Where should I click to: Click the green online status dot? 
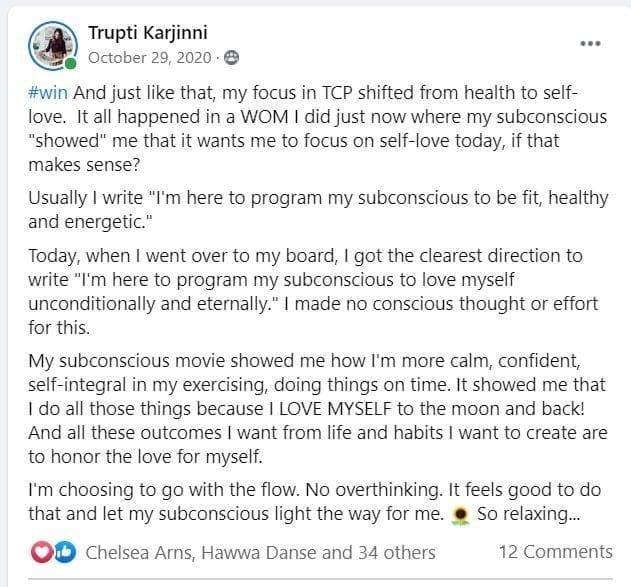point(70,65)
